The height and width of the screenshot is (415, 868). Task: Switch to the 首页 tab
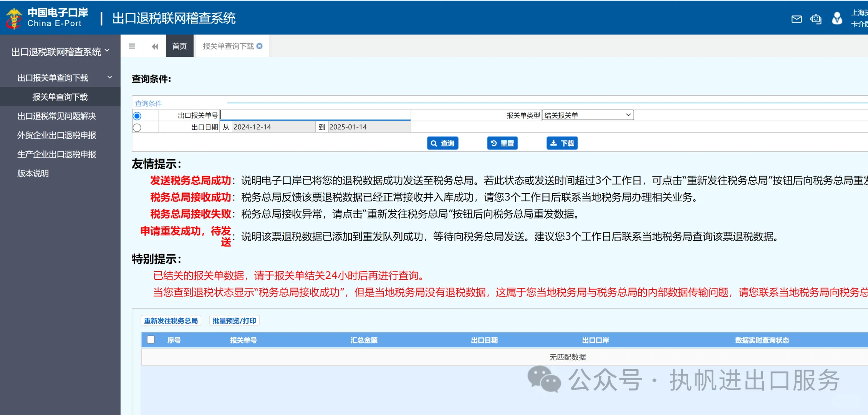pos(179,46)
